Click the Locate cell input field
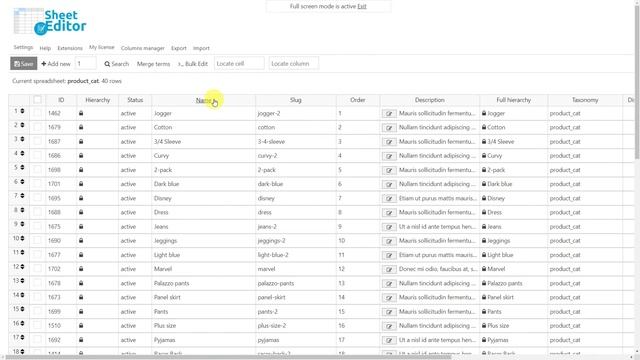Image resolution: width=640 pixels, height=360 pixels. (x=239, y=64)
